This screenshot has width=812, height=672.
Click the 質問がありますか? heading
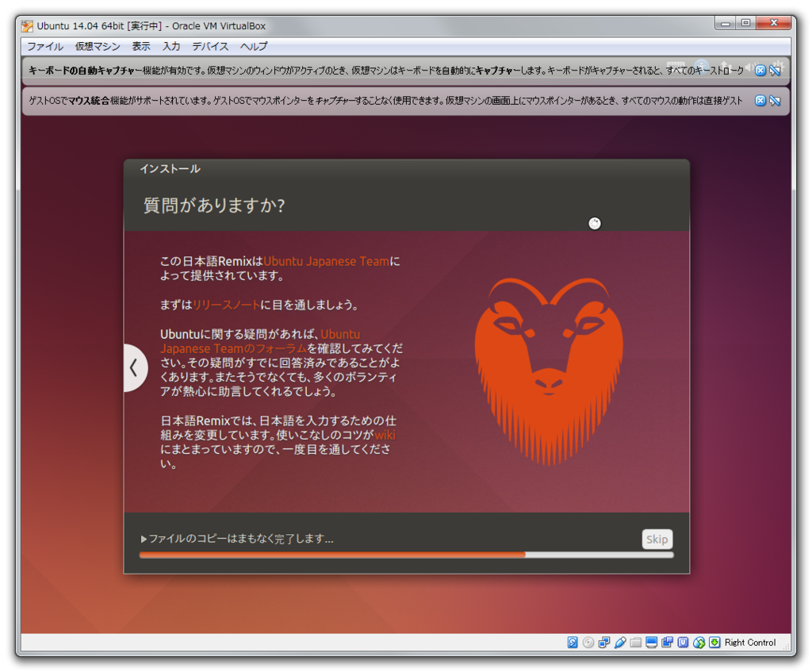pyautogui.click(x=214, y=205)
